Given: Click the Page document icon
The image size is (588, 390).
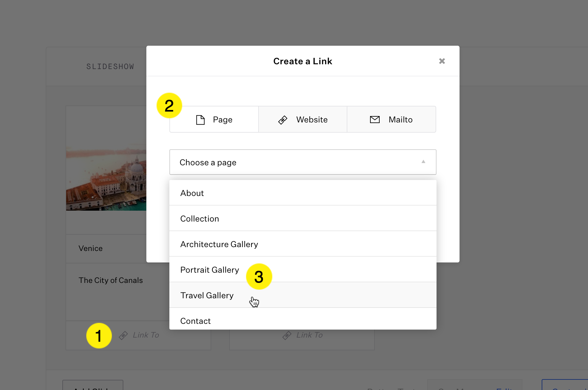Looking at the screenshot, I should click(x=200, y=120).
